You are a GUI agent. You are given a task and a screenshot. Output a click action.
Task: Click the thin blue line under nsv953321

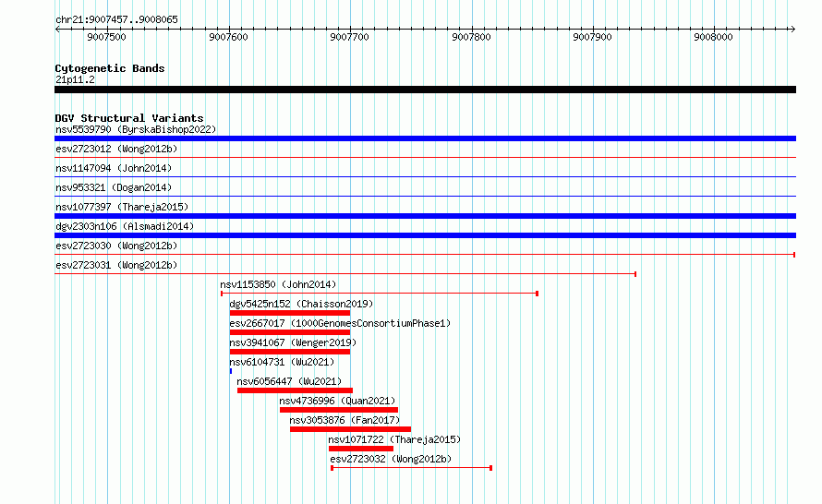(425, 196)
